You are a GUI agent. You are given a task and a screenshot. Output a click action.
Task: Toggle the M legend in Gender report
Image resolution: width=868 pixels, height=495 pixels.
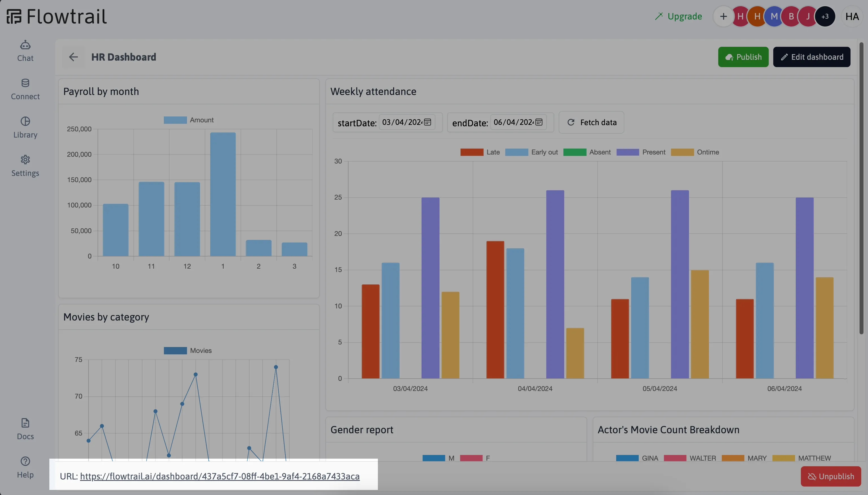point(439,458)
